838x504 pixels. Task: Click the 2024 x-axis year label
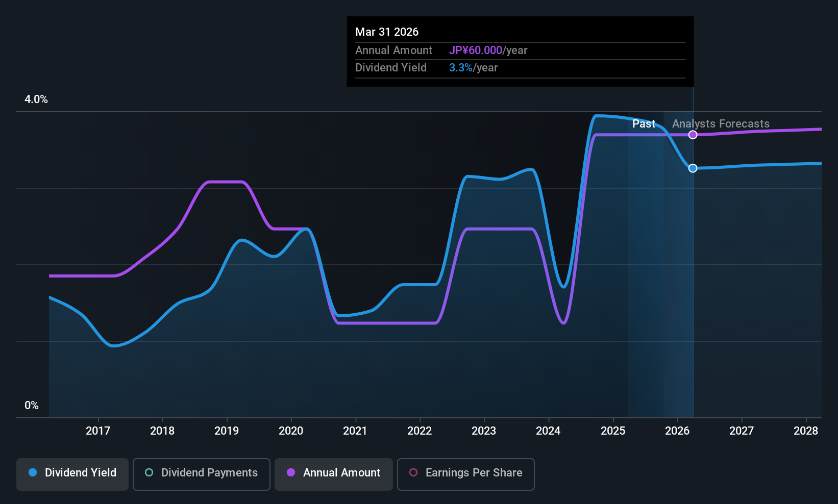(548, 431)
